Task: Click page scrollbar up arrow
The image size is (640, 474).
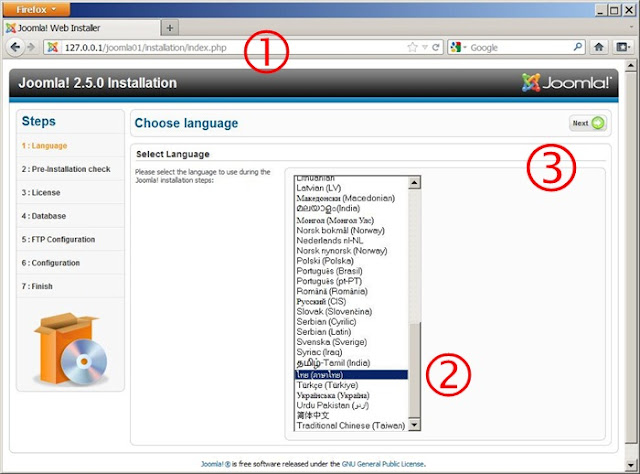Action: (631, 65)
